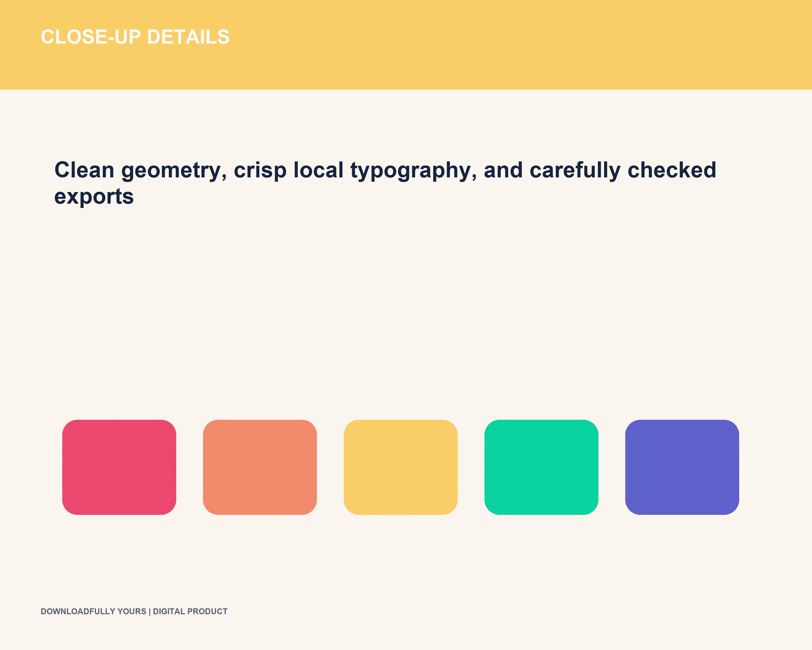Screen dimensions: 812x650
Task: Click the word "Clean" in the heading
Action: click(84, 170)
